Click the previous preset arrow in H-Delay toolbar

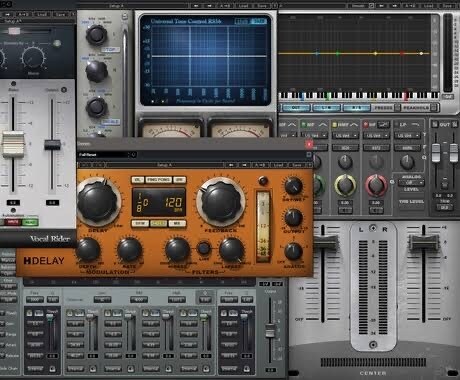click(x=231, y=165)
